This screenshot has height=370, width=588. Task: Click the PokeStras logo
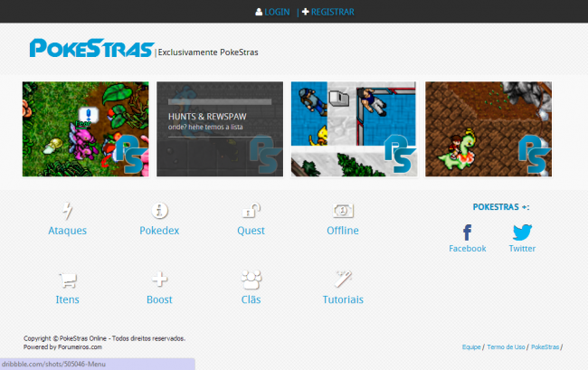[92, 48]
